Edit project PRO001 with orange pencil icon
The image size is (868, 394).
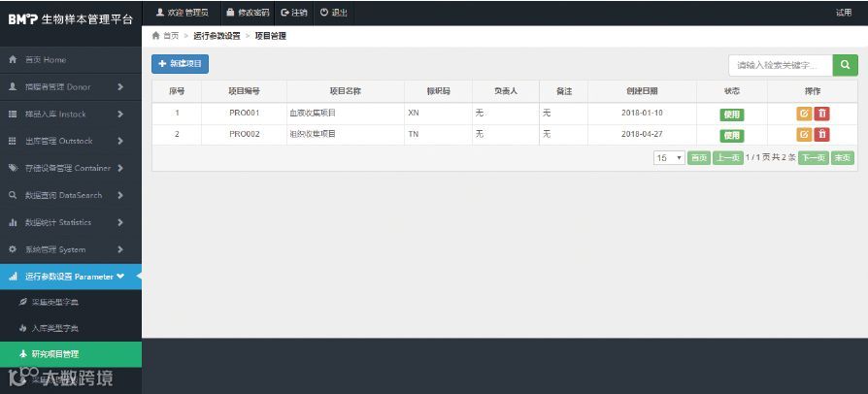804,114
